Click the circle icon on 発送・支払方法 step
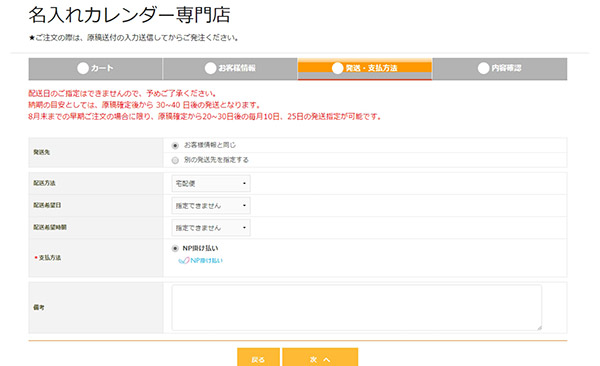600x366 pixels. (x=338, y=68)
